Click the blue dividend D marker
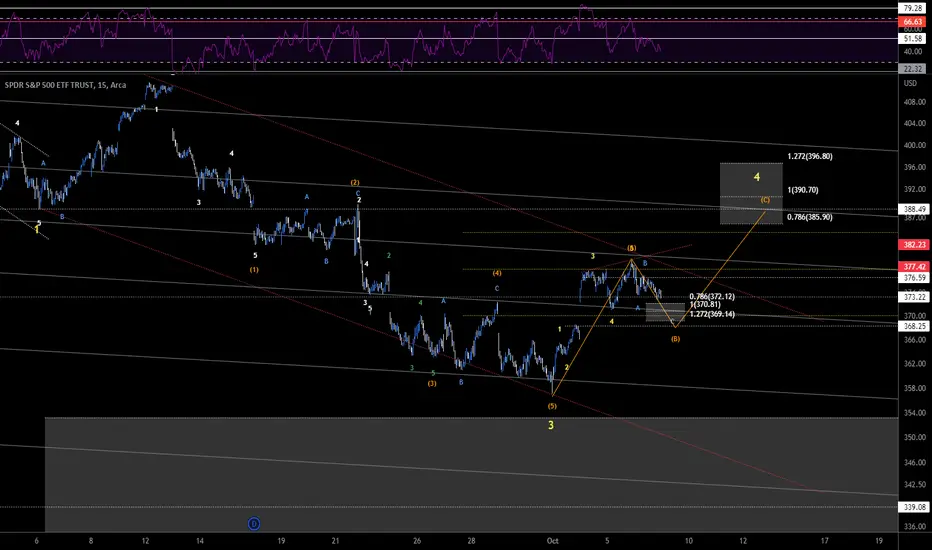 tap(254, 524)
